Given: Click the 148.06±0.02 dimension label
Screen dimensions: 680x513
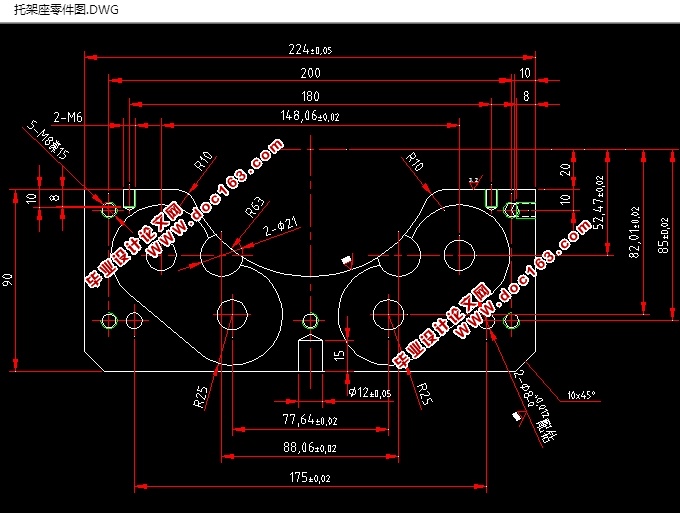Looking at the screenshot, I should 310,117.
